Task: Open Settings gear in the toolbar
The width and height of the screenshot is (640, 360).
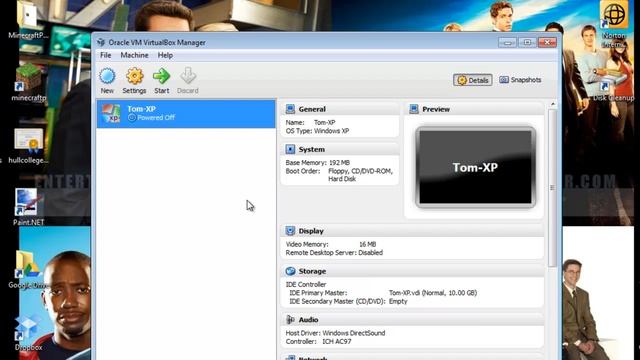Action: pos(134,76)
